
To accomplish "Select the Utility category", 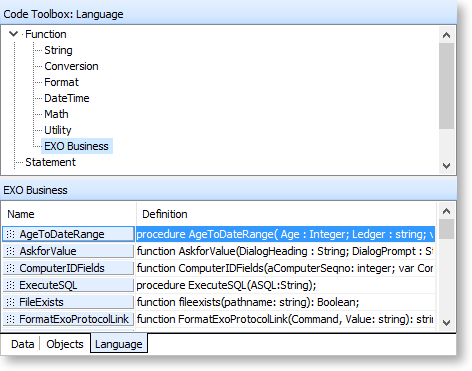I will tap(58, 130).
